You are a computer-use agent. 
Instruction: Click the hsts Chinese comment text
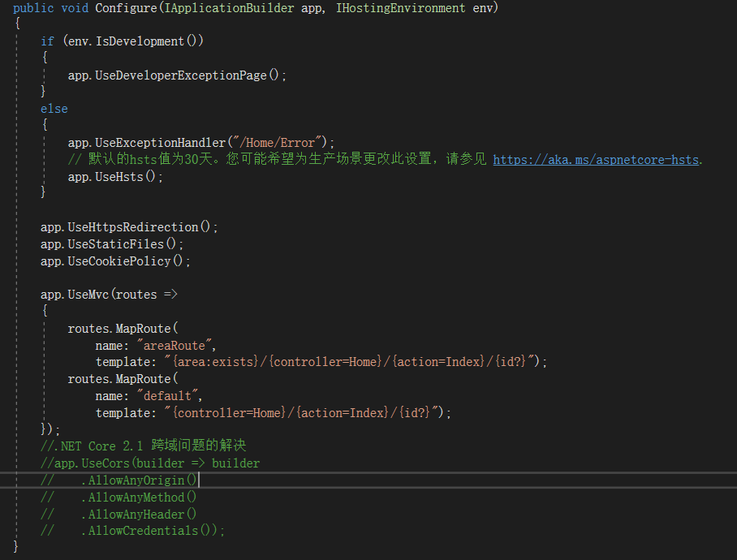[x=278, y=159]
